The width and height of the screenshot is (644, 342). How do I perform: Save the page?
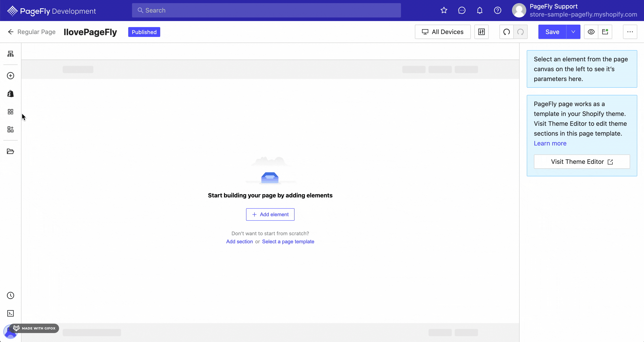click(x=552, y=32)
